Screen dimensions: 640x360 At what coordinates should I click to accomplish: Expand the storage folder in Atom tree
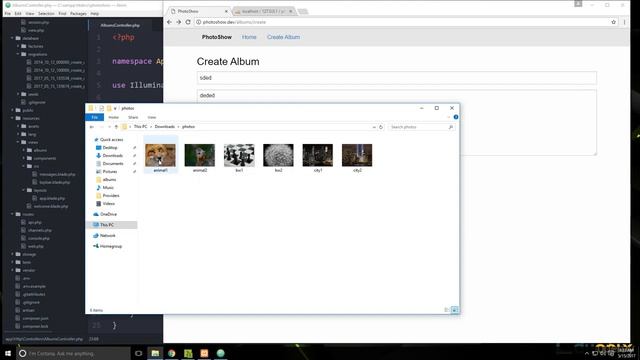13,254
